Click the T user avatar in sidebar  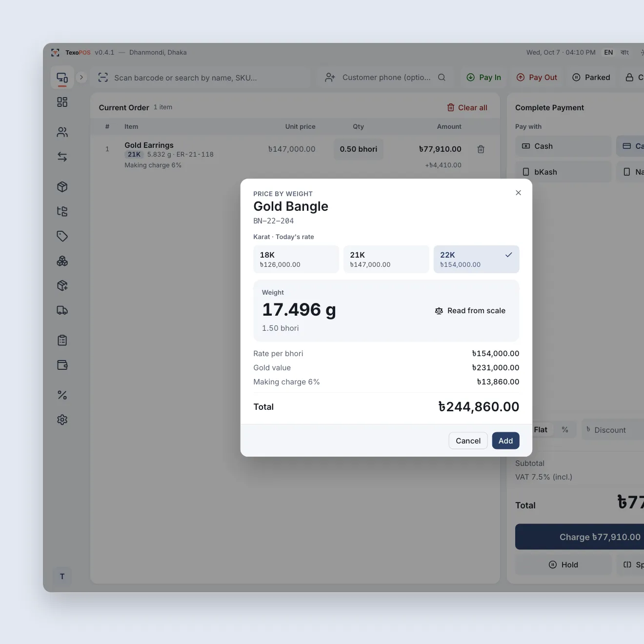coord(62,576)
